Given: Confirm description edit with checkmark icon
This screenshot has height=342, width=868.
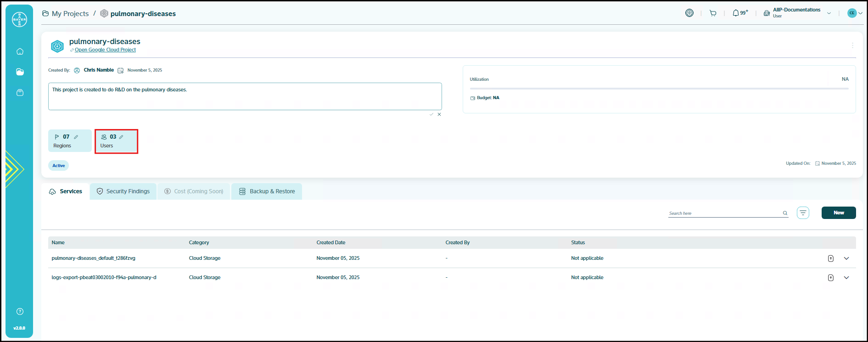Looking at the screenshot, I should click(431, 114).
